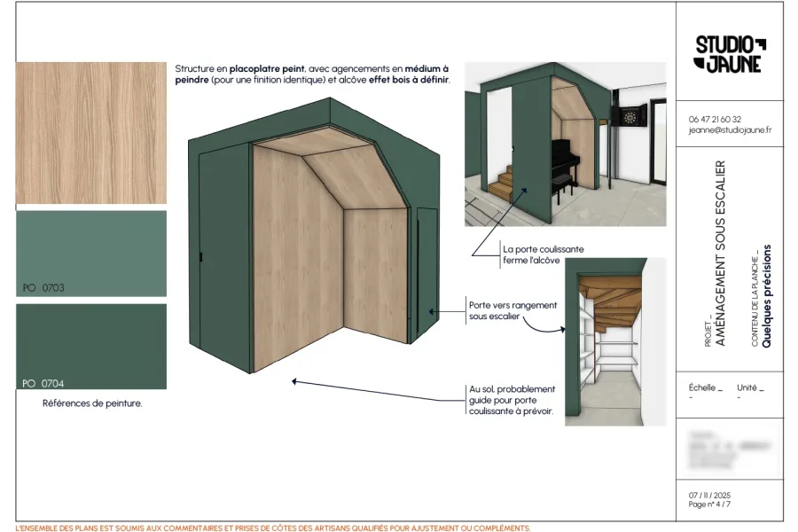The image size is (798, 532).
Task: Click the dartboard in the top render
Action: click(x=631, y=118)
